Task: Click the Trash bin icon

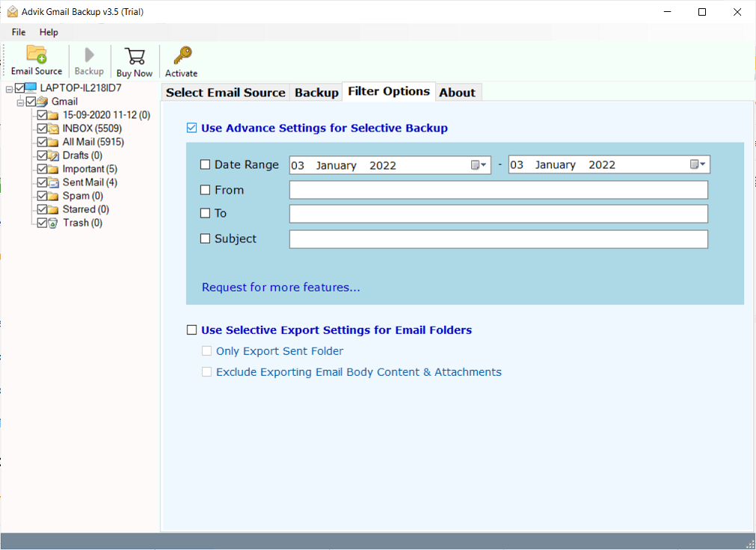Action: (54, 223)
